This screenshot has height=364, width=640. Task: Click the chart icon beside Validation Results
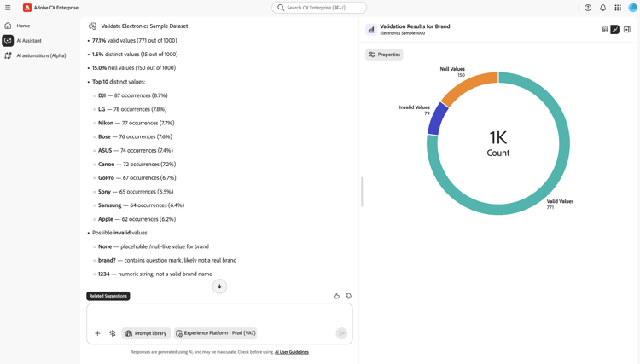[371, 29]
